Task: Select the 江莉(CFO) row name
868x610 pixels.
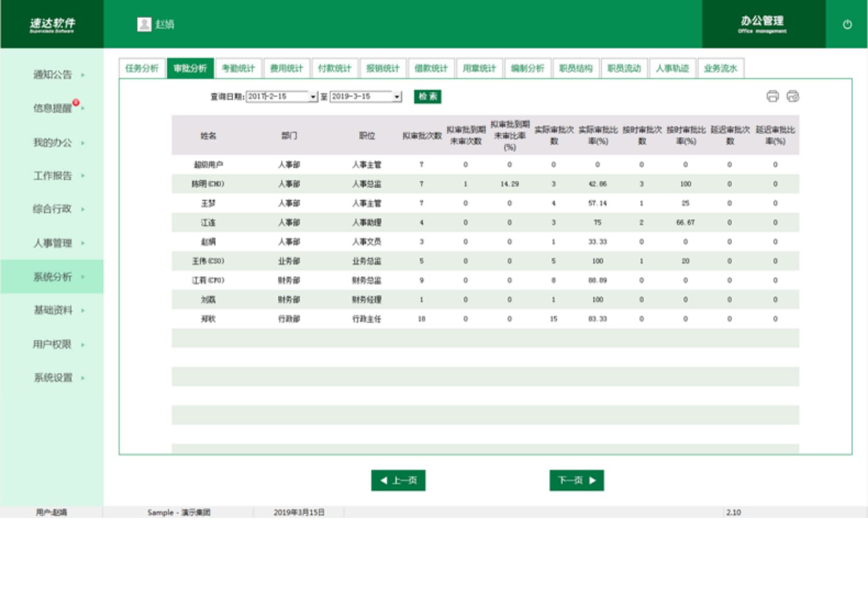Action: 208,280
